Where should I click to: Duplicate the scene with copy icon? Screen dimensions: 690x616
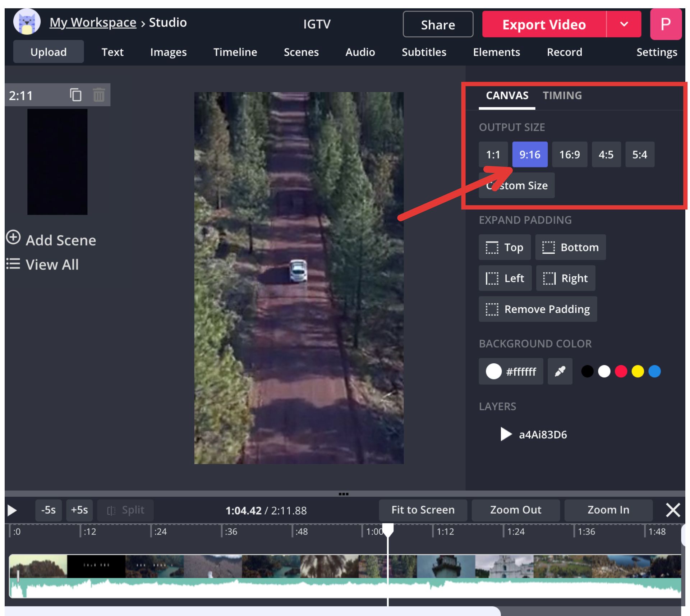coord(75,95)
